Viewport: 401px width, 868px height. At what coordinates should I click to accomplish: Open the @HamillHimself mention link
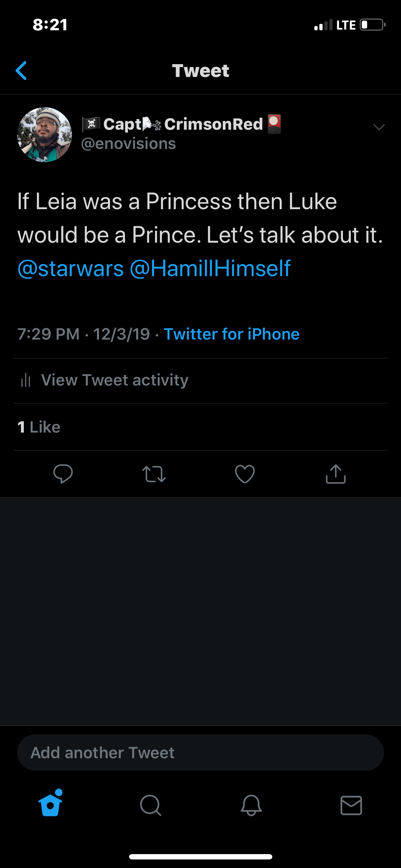(210, 268)
